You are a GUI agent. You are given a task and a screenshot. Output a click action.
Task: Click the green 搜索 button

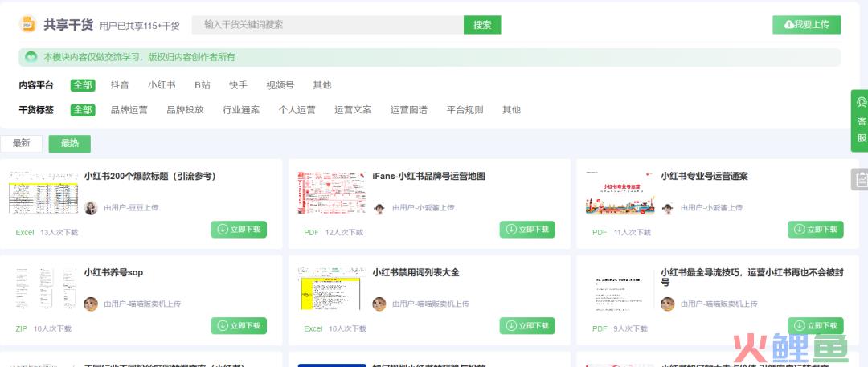(x=482, y=25)
